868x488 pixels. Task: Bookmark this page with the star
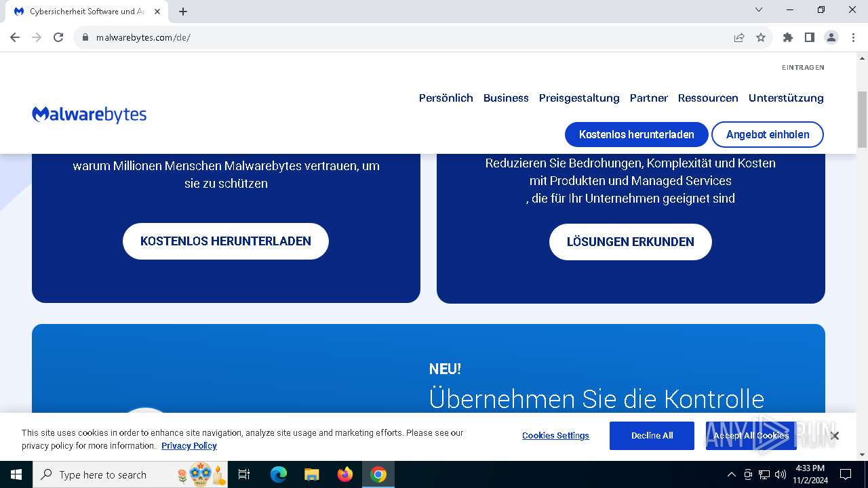pyautogui.click(x=761, y=37)
